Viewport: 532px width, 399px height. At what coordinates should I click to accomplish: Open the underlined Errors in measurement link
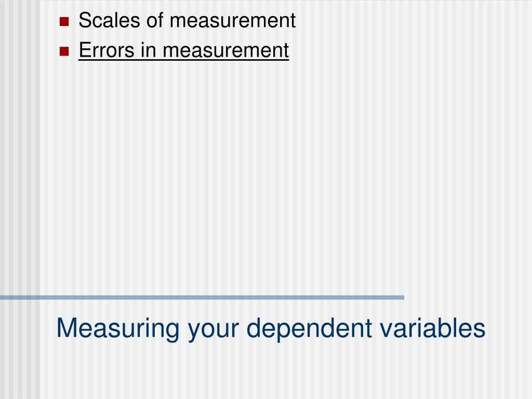click(183, 50)
